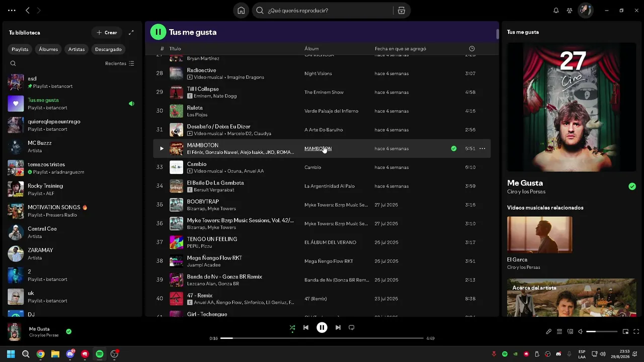Open ZARAMAY artist in library
The height and width of the screenshot is (362, 644).
(x=71, y=254)
